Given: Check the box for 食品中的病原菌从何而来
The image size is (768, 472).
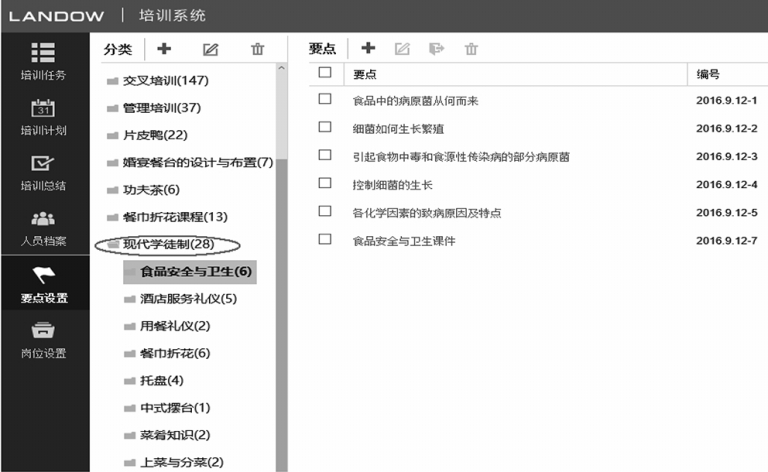Looking at the screenshot, I should [x=324, y=100].
